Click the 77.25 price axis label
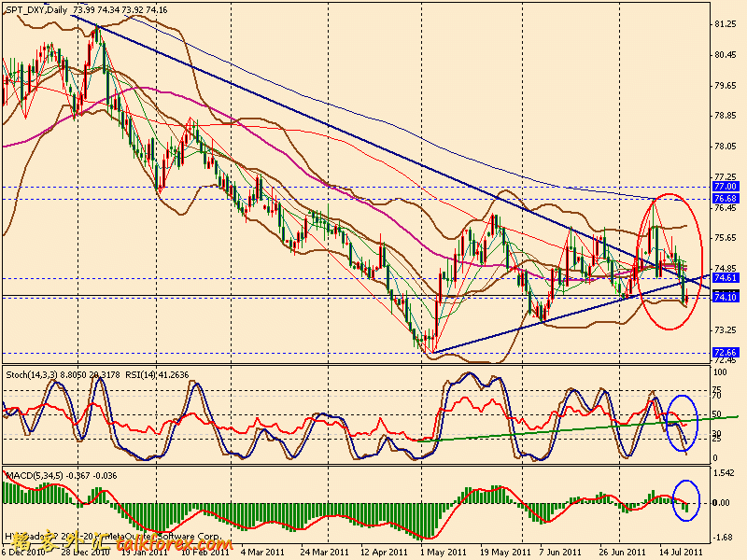The height and width of the screenshot is (560, 747). [x=726, y=177]
